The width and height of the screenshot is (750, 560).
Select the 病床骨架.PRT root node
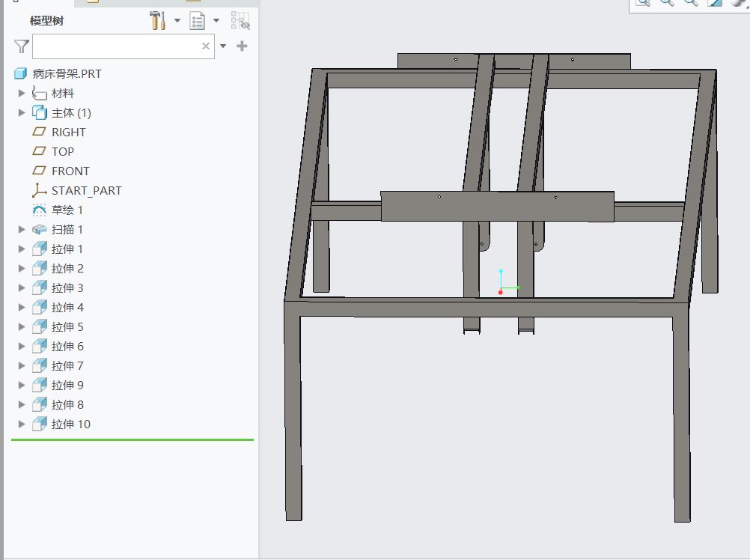[x=58, y=73]
